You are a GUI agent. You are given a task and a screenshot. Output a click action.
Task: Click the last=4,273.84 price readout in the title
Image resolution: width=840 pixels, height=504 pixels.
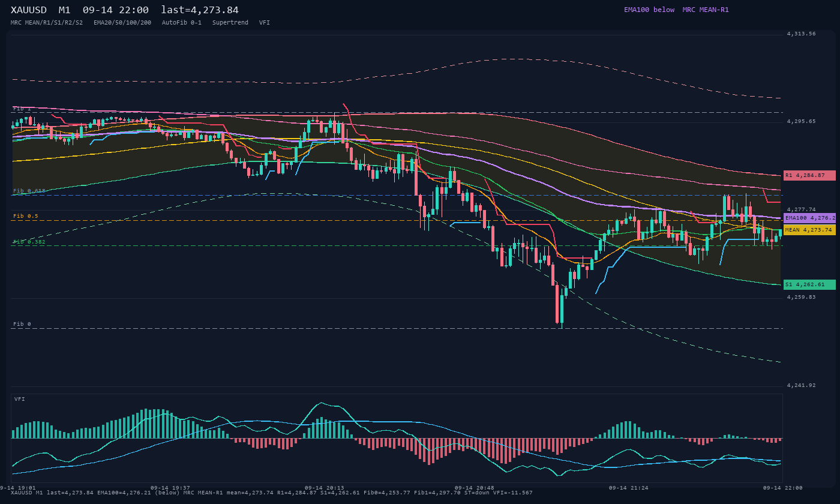click(200, 10)
